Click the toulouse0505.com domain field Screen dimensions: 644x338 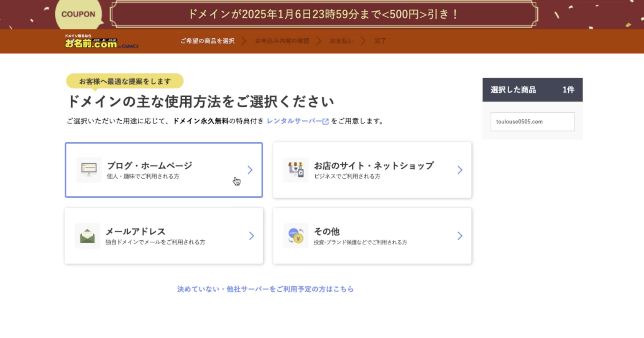coord(532,121)
